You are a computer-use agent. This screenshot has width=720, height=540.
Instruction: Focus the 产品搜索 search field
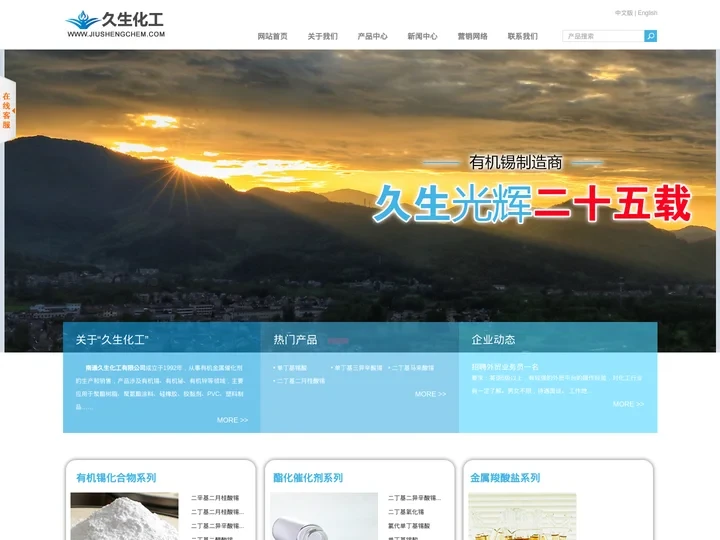tap(603, 36)
